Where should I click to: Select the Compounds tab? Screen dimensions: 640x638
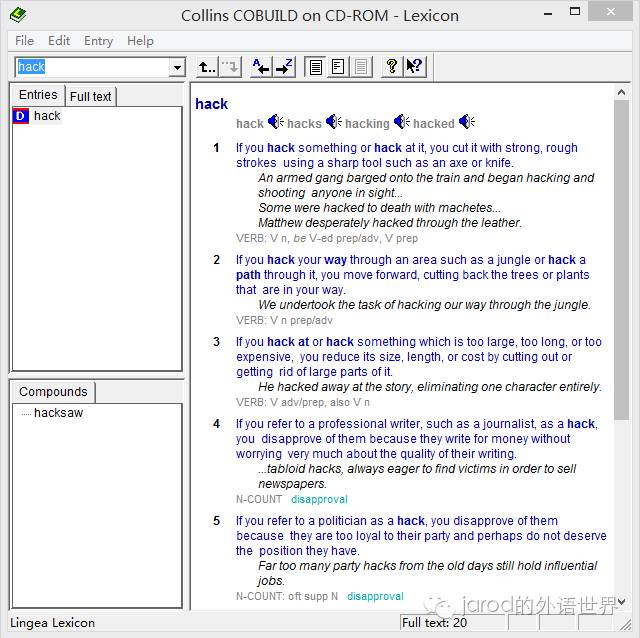pos(53,392)
